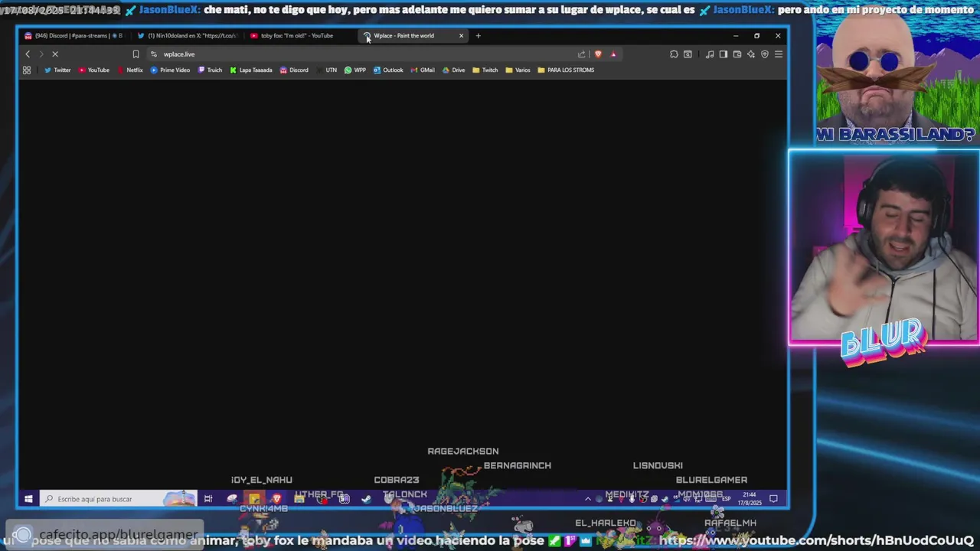Open the Twitter bookmark
The width and height of the screenshot is (980, 551).
coord(57,70)
